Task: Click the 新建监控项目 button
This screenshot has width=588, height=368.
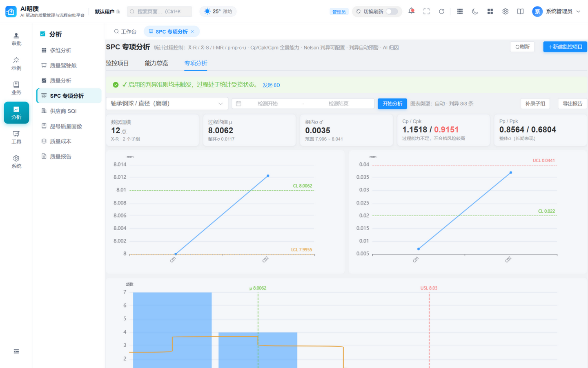Action: click(565, 47)
